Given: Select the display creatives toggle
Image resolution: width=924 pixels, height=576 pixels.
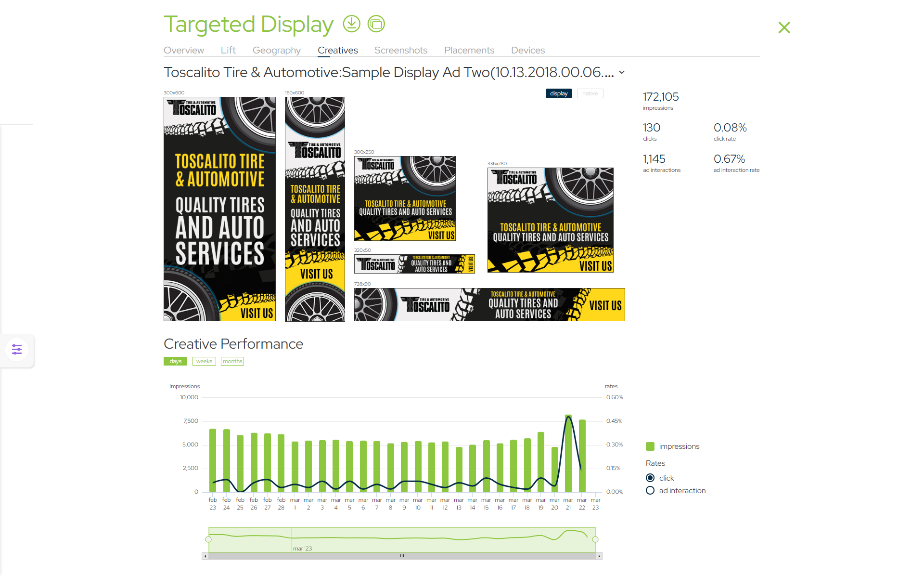Looking at the screenshot, I should tap(558, 93).
